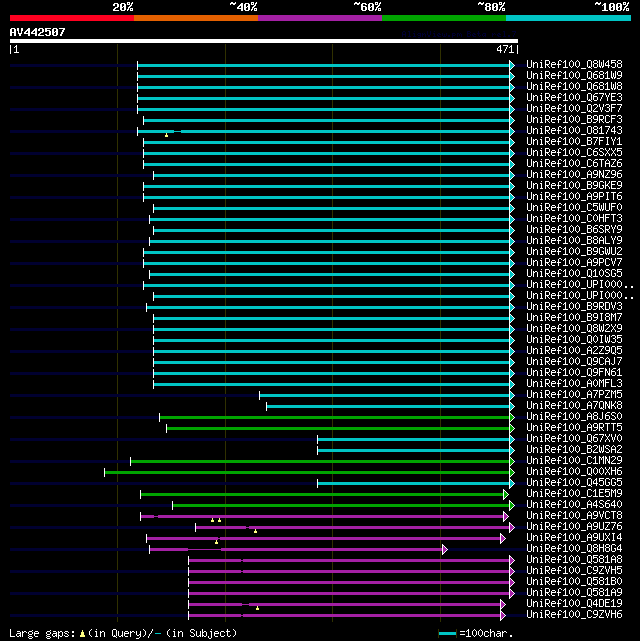Click the UniRef100_C1MN29 label
Screen dimensions: 640x641
(x=574, y=461)
